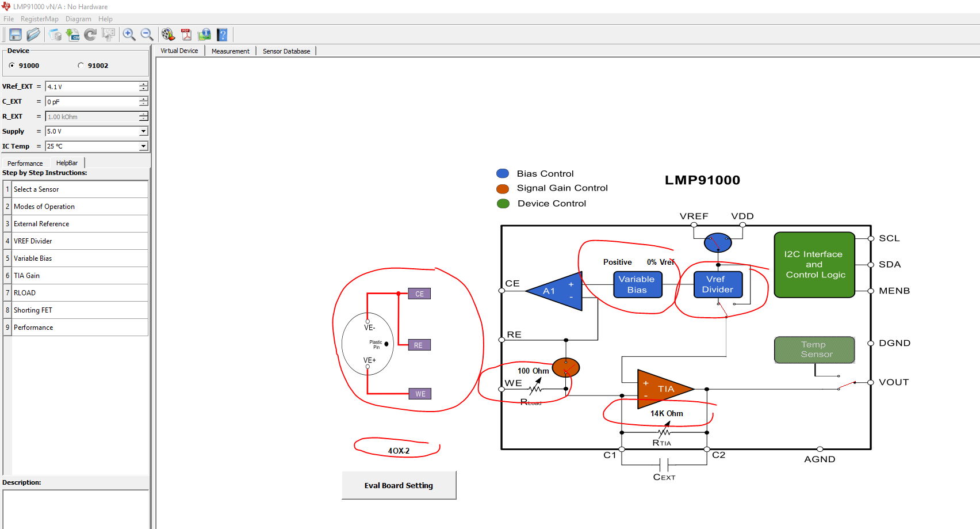This screenshot has height=529, width=980.
Task: Open the File menu
Action: 9,19
